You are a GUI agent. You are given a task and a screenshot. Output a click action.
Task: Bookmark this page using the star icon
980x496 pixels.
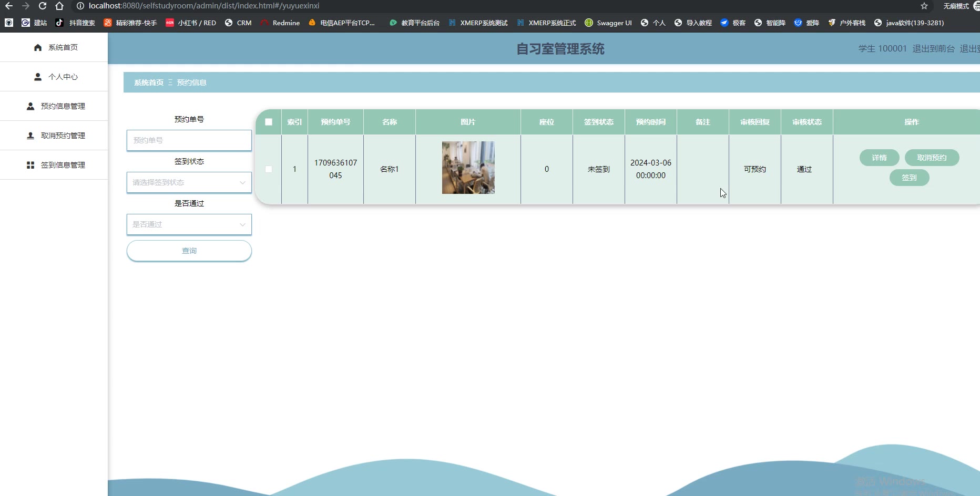tap(924, 6)
